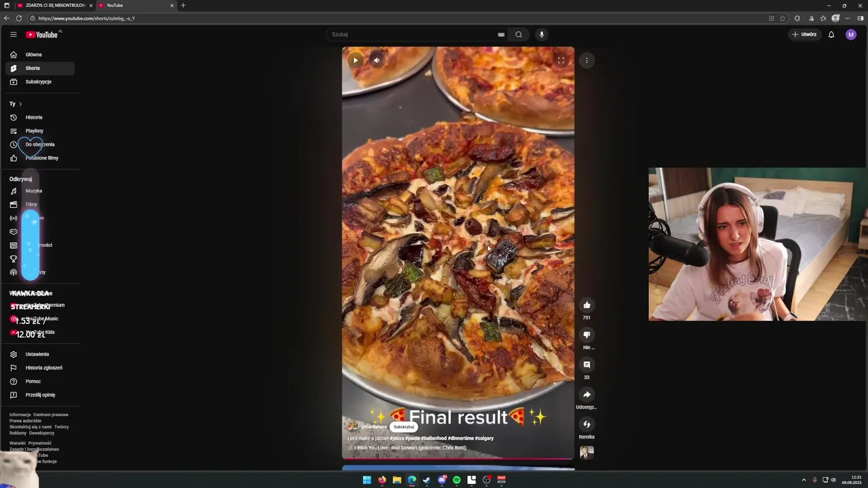868x488 pixels.
Task: Open the tab actions menu icon
Action: pos(6,5)
